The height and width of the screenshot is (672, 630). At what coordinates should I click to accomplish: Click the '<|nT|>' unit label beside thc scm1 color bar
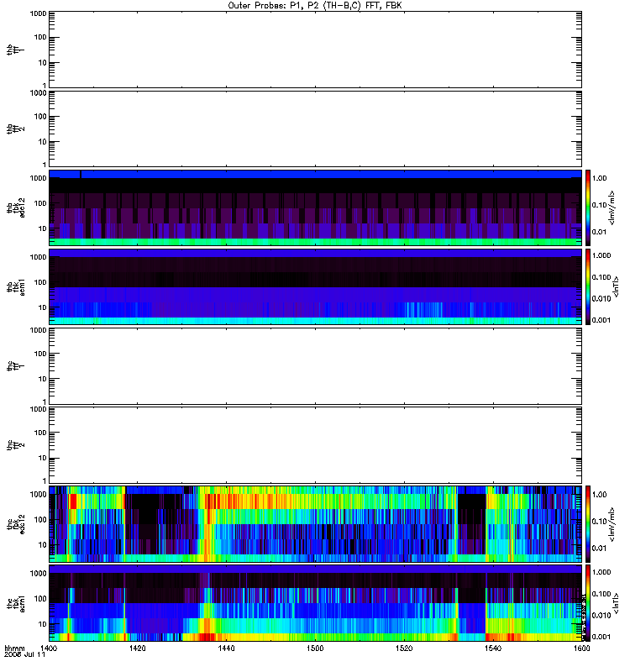tap(617, 603)
